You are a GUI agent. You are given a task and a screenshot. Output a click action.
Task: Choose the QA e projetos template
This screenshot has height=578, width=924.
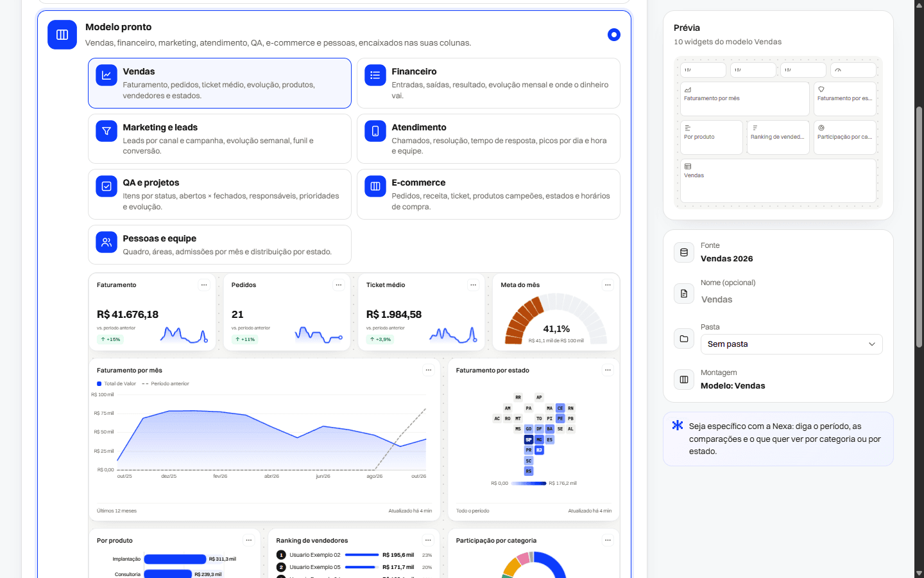219,195
